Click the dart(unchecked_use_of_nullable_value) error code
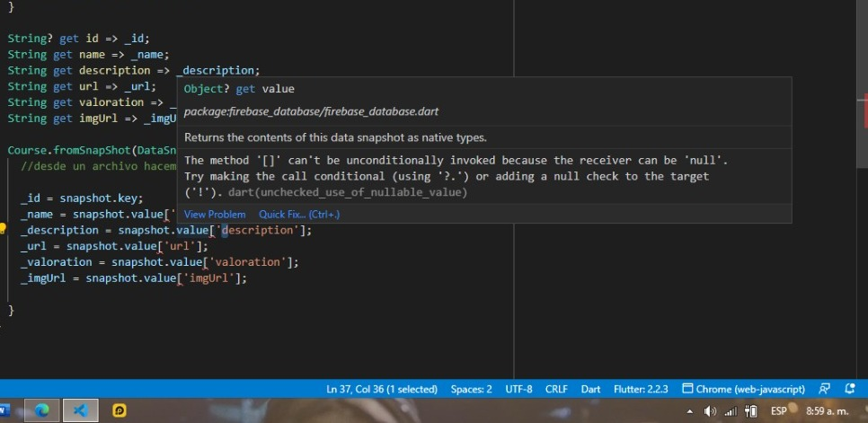The width and height of the screenshot is (868, 423). pyautogui.click(x=347, y=192)
